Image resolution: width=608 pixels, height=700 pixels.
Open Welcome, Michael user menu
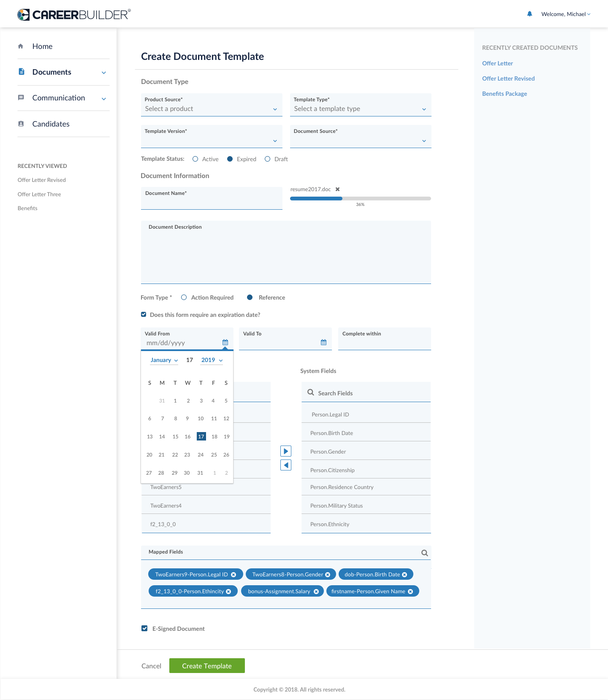[566, 14]
